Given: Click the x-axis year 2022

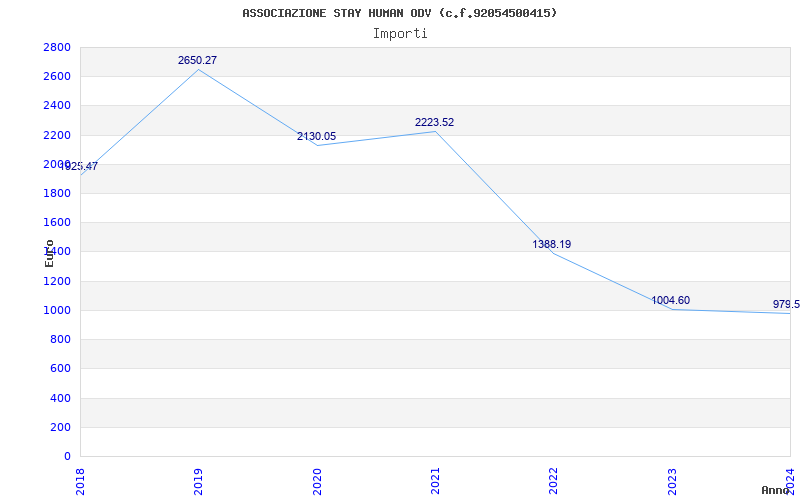Looking at the screenshot, I should [553, 481].
